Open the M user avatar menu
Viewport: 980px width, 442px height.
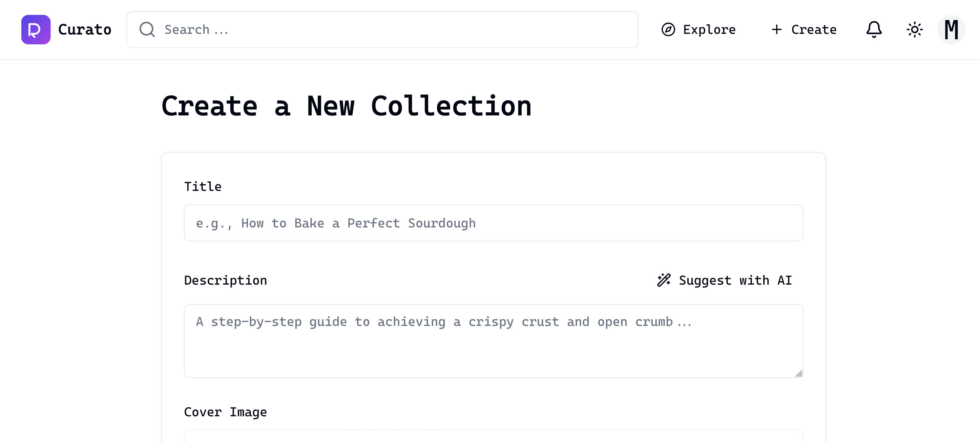pyautogui.click(x=951, y=30)
